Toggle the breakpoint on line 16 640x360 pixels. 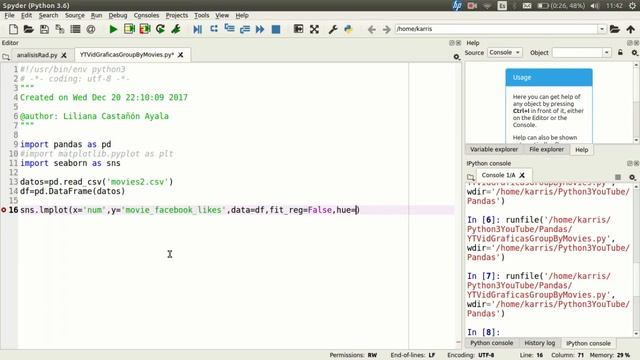4,210
